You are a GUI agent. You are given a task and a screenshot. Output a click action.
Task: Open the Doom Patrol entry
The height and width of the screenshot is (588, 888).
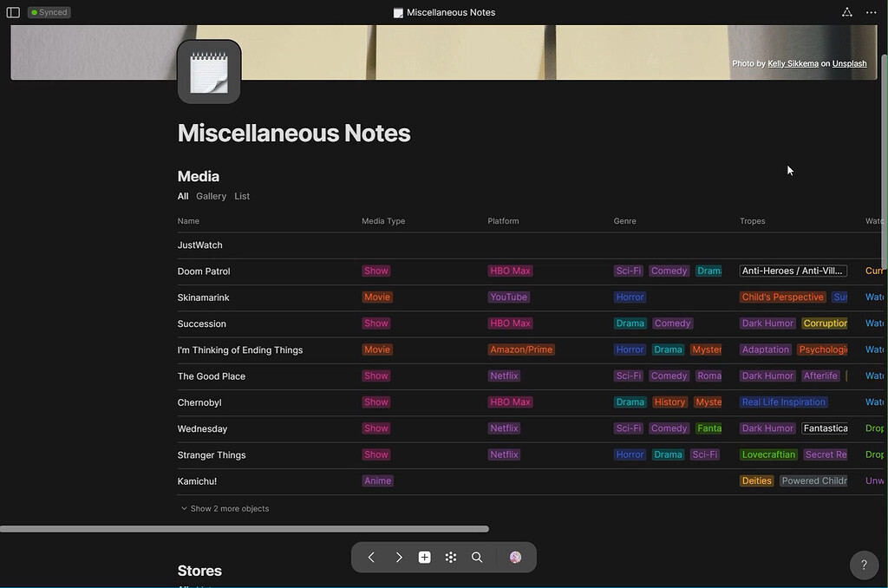204,271
